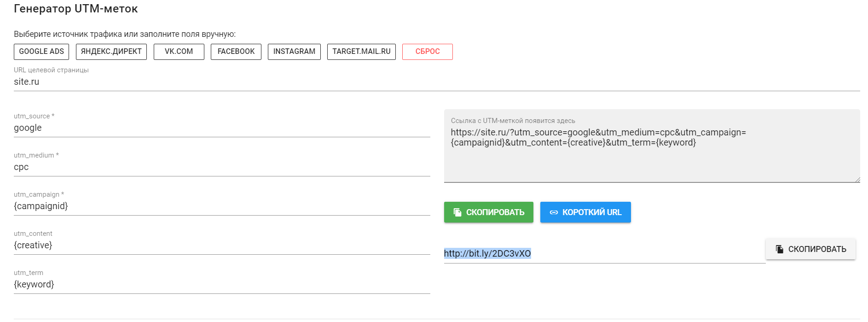868x322 pixels.
Task: Select the bit.ly short URL field
Action: point(605,253)
